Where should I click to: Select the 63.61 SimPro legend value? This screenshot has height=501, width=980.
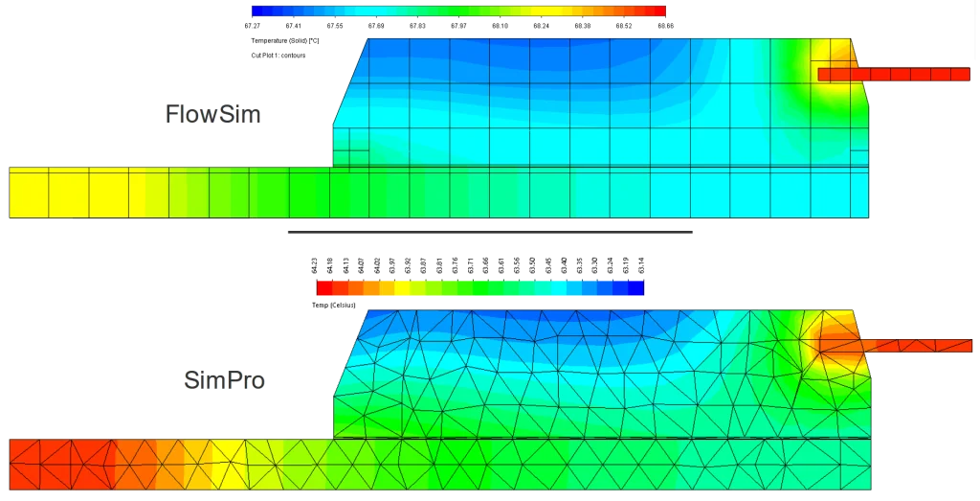[x=501, y=265]
